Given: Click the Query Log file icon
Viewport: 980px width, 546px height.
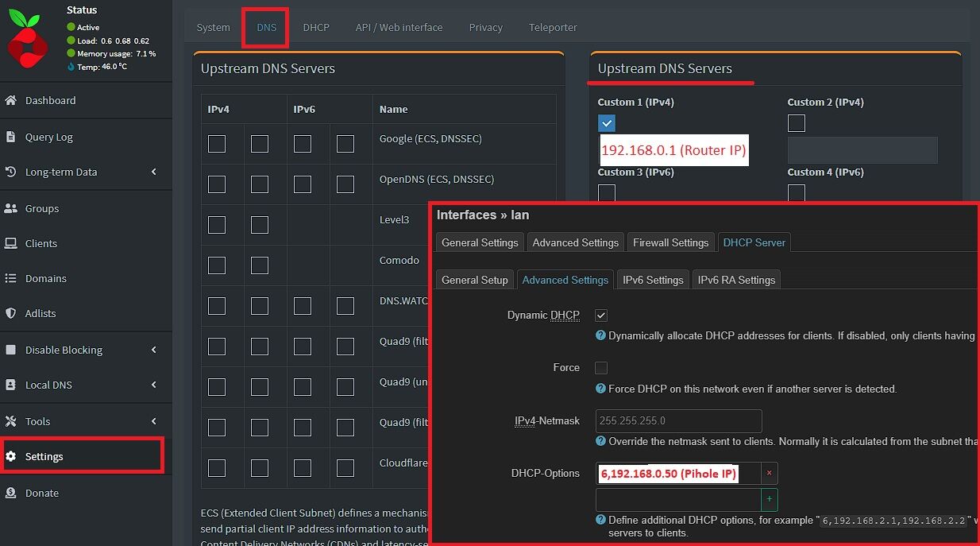Looking at the screenshot, I should pos(11,137).
